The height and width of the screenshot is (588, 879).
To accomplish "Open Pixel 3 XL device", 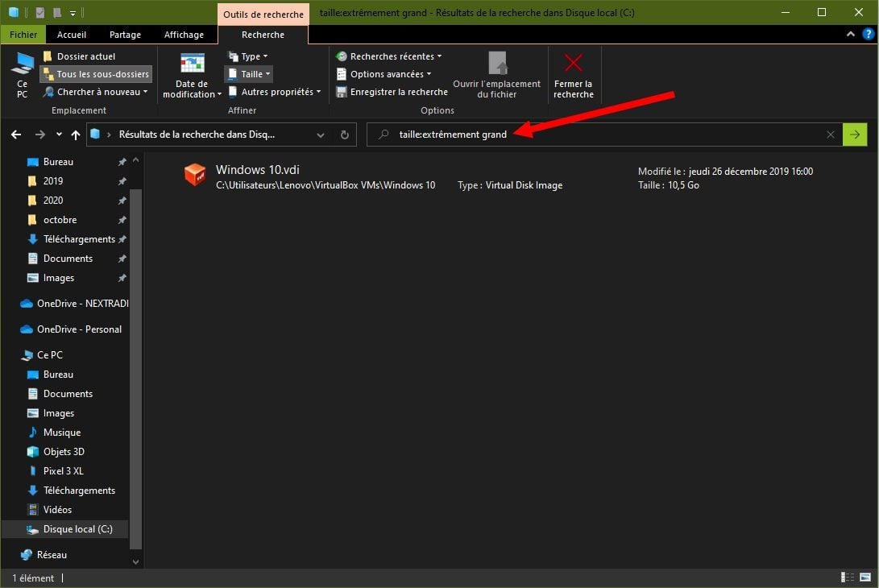I will tap(63, 471).
